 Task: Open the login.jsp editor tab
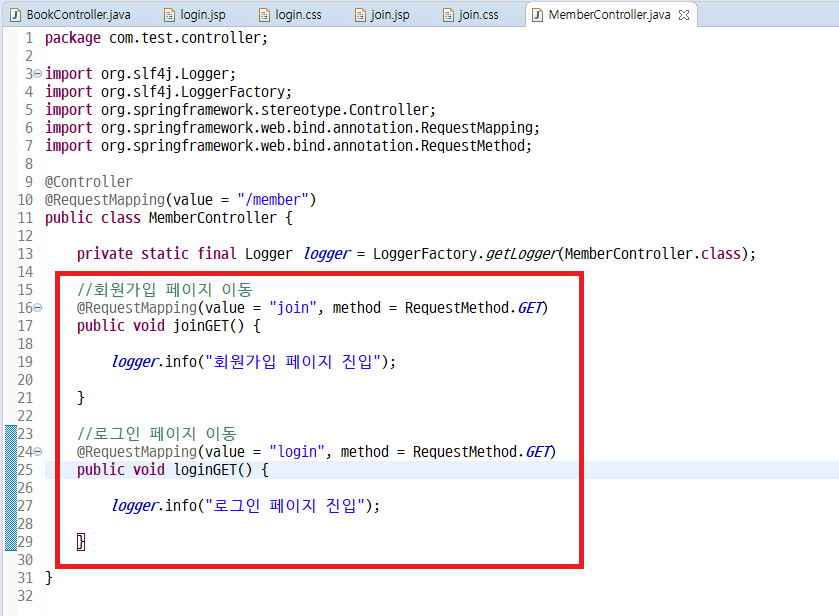pyautogui.click(x=195, y=14)
